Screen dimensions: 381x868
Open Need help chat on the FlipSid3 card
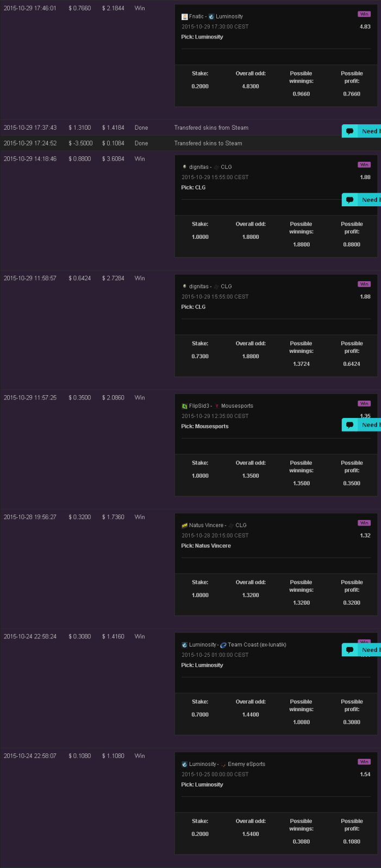pos(361,425)
